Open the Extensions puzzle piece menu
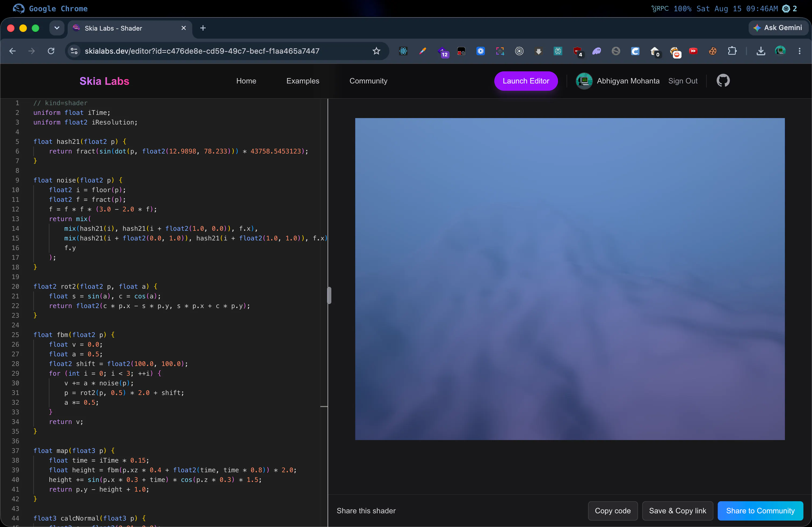The image size is (812, 527). (x=732, y=51)
